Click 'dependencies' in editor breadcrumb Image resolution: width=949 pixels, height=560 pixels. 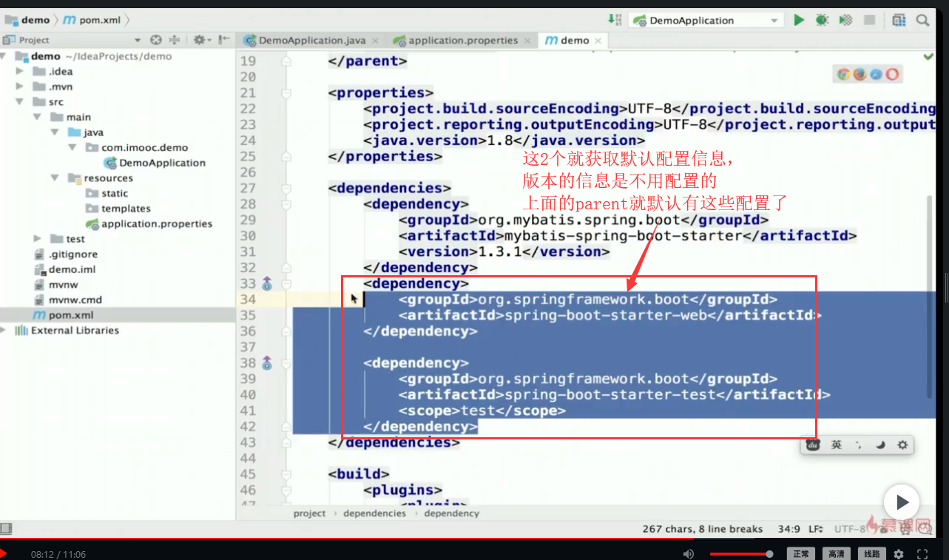click(x=374, y=513)
